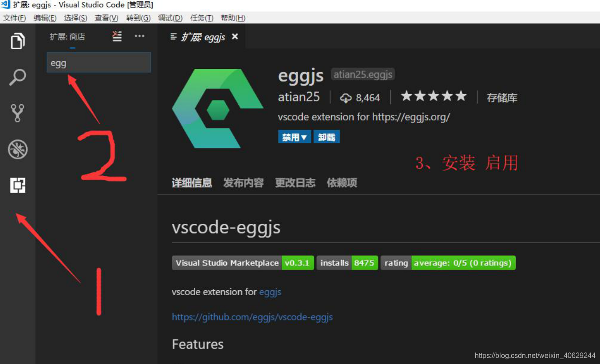The image size is (600, 364).
Task: Open the vscode-eggjs GitHub link
Action: click(252, 317)
